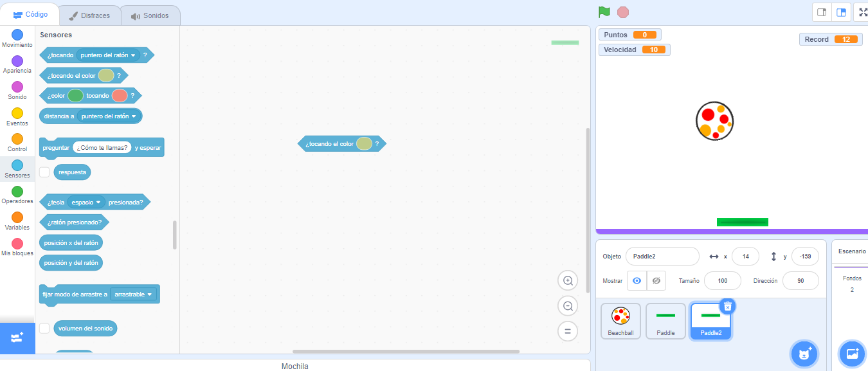Open the Mochila backpack panel

tap(295, 366)
